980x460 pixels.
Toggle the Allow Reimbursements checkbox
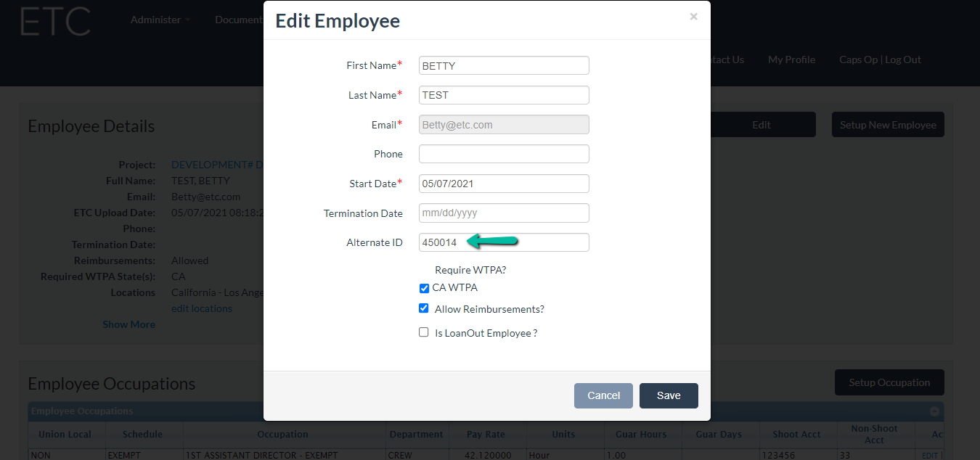tap(424, 308)
